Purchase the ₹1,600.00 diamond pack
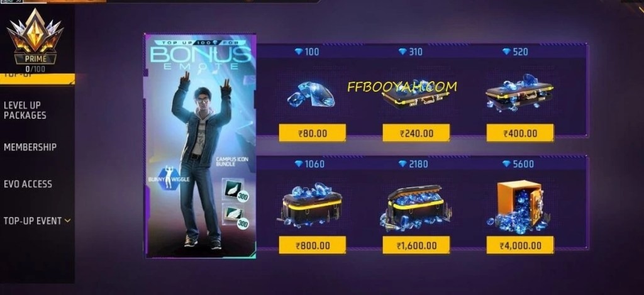Viewport: 644px width, 295px height. 416,245
